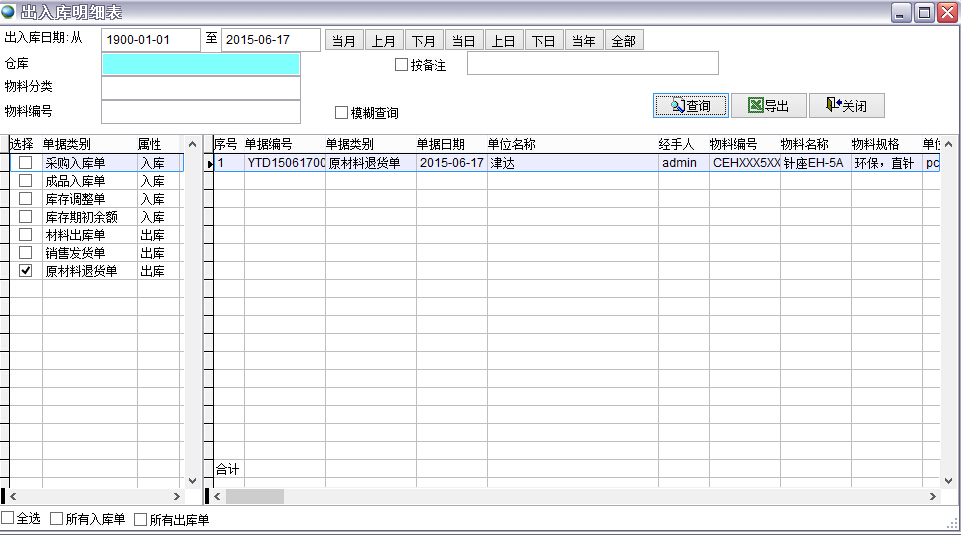The width and height of the screenshot is (961, 535).
Task: Click the start date field 1900-01-01
Action: (x=150, y=40)
